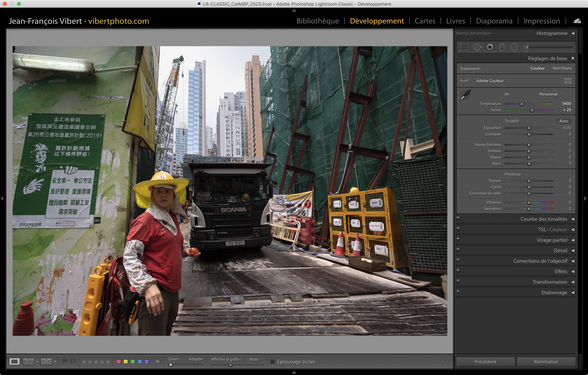Activate the Radial Filter tool
This screenshot has height=375, width=588.
point(514,47)
